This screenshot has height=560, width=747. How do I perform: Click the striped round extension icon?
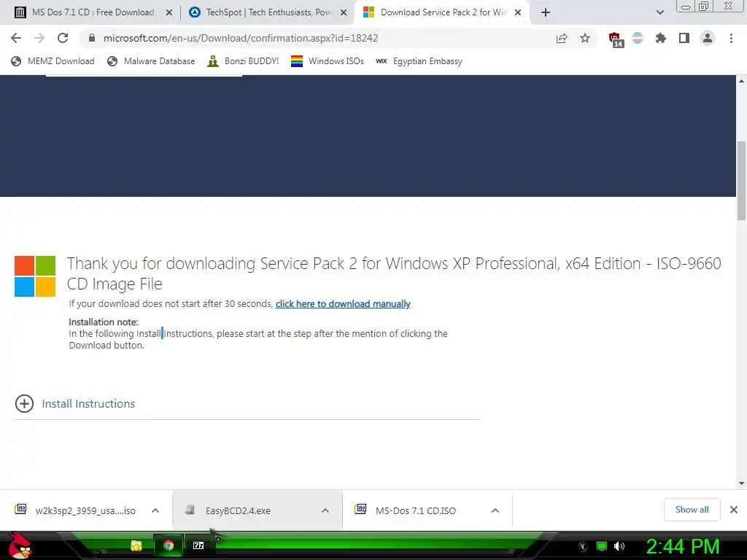[x=638, y=38]
